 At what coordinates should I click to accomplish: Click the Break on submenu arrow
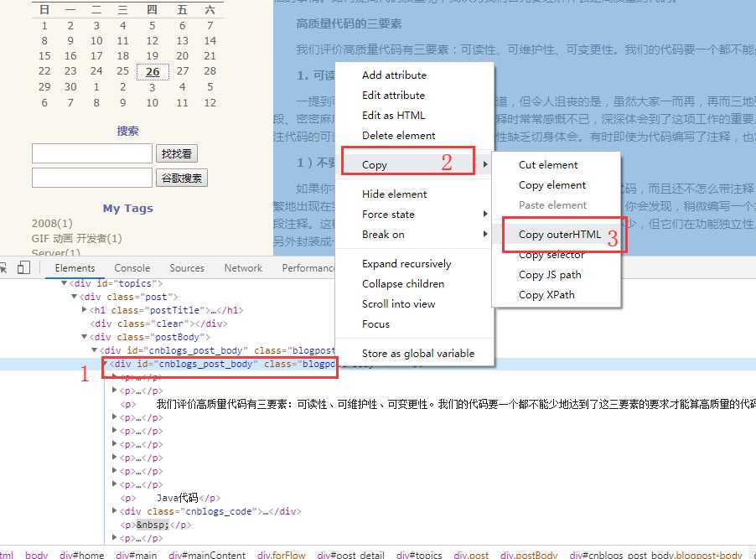[x=485, y=235]
